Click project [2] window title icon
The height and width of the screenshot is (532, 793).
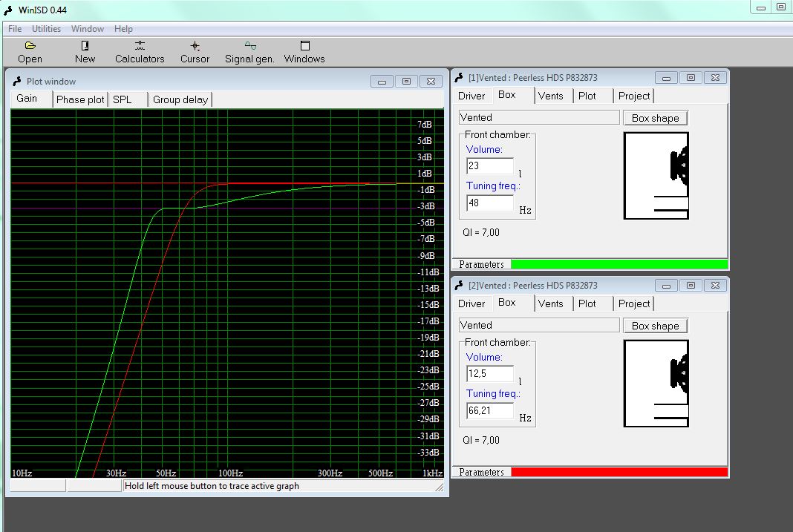459,286
